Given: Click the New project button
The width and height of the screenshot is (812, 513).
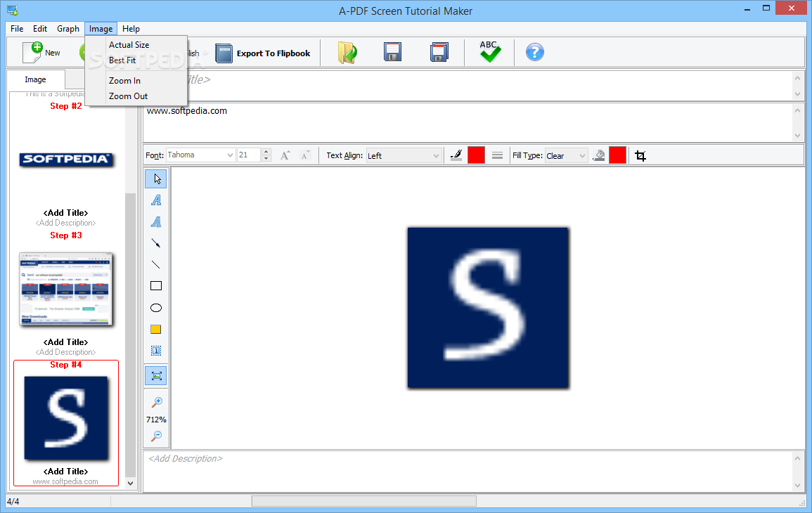Looking at the screenshot, I should [41, 52].
